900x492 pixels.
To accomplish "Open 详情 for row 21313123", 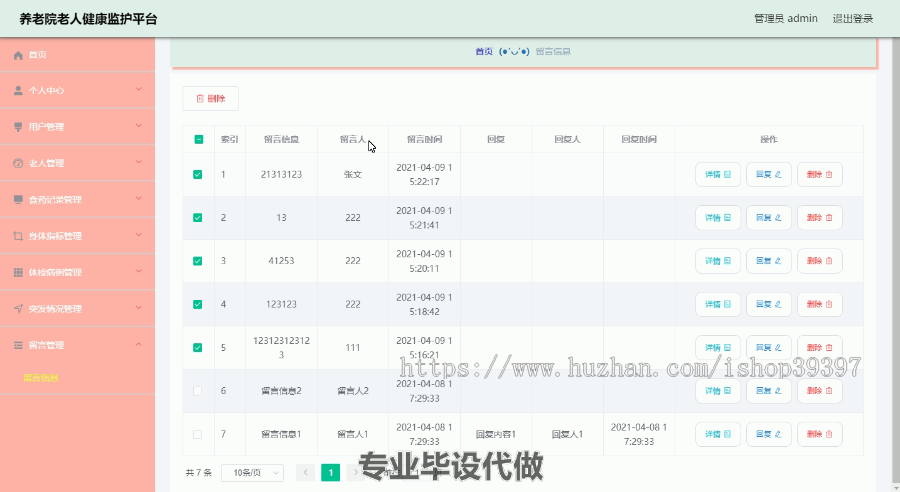I will [x=717, y=175].
